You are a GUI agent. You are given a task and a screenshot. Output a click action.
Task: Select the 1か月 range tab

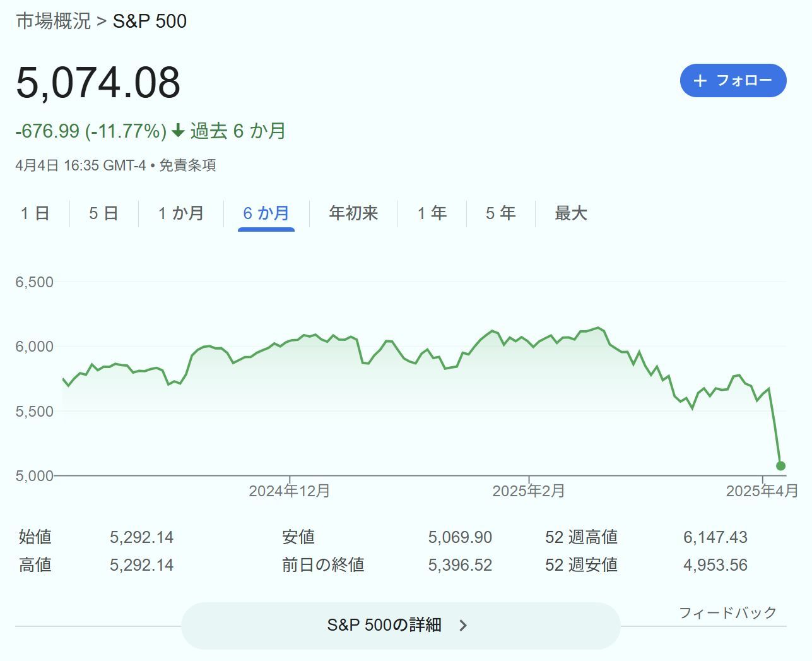point(181,213)
